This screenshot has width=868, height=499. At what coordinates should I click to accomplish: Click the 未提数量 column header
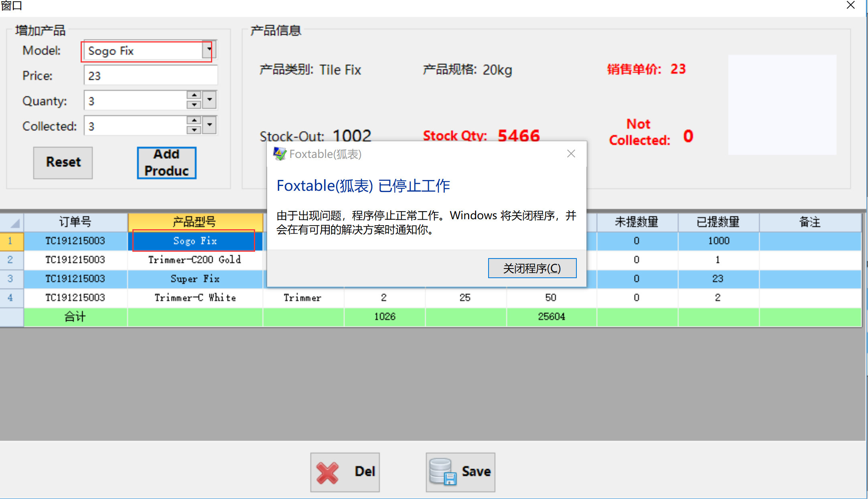pyautogui.click(x=637, y=222)
